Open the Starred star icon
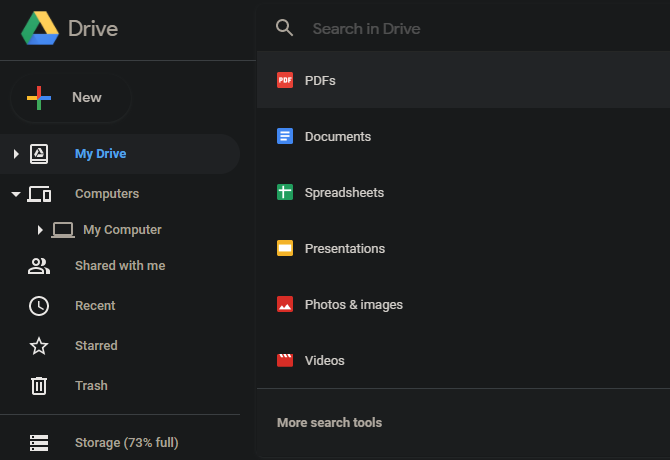The width and height of the screenshot is (670, 460). click(x=39, y=346)
